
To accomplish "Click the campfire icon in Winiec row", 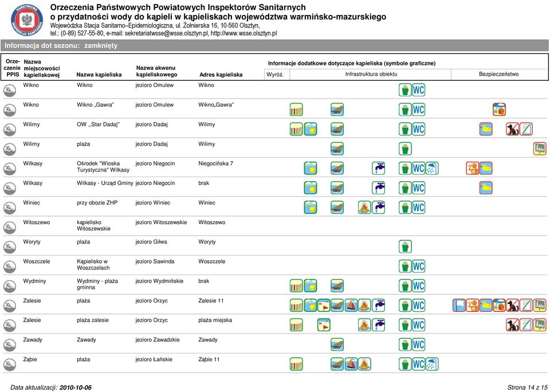I will point(364,207).
